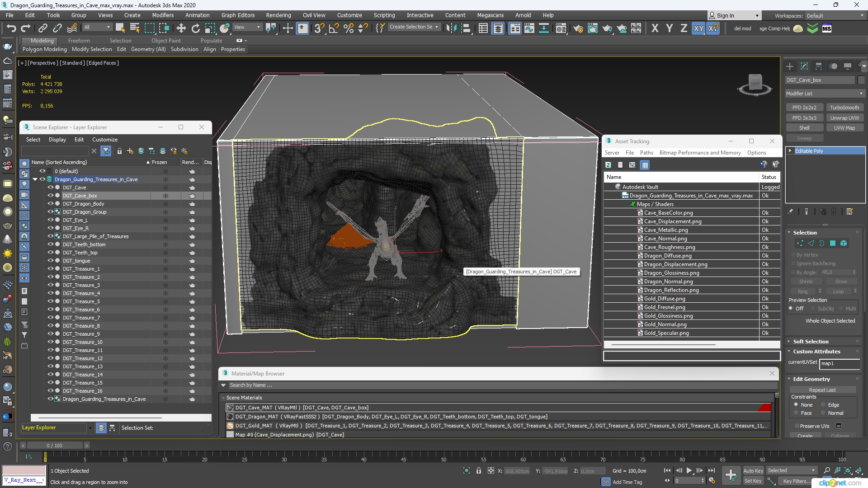Click the ViewCube in viewport

pyautogui.click(x=755, y=84)
